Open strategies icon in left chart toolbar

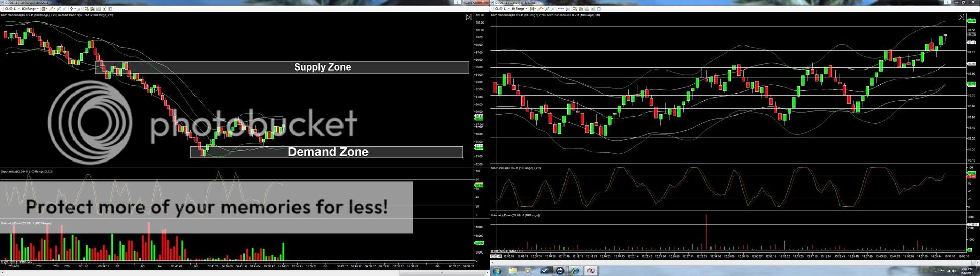pyautogui.click(x=98, y=9)
